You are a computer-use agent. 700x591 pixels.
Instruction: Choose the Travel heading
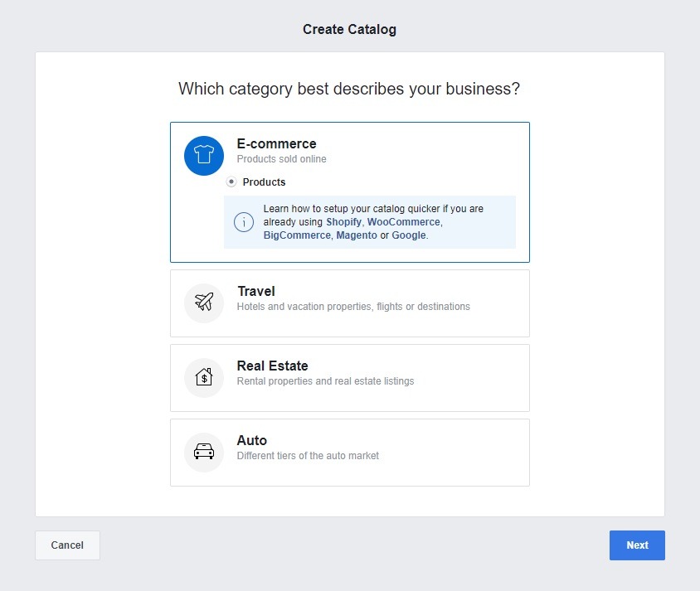click(256, 291)
